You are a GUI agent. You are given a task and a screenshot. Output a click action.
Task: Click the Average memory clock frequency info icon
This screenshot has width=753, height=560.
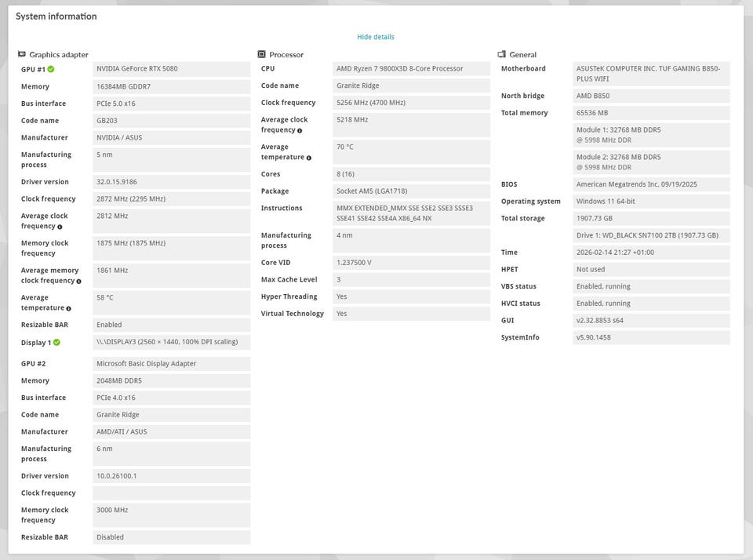pos(78,282)
